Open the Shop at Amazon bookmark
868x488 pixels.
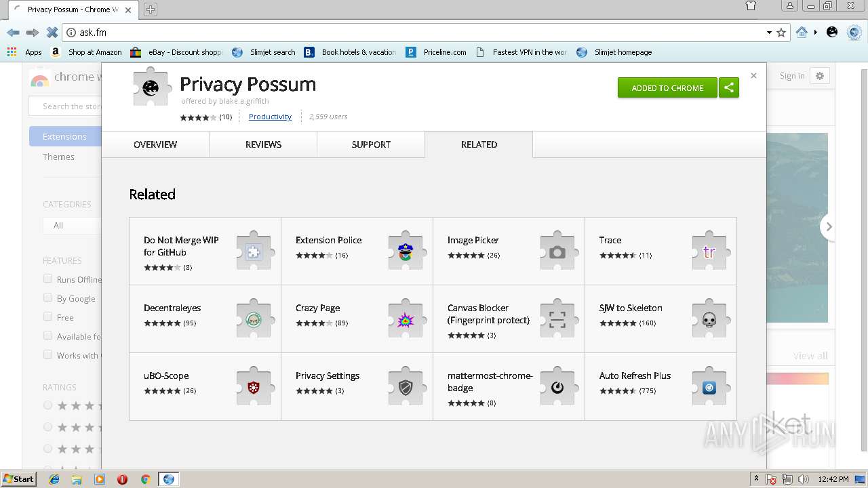(87, 52)
